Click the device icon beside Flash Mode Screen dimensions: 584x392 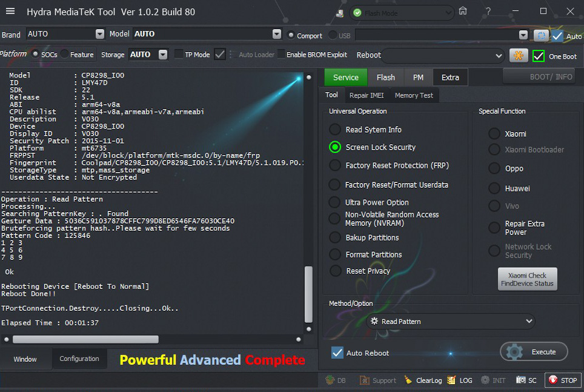[x=340, y=13]
